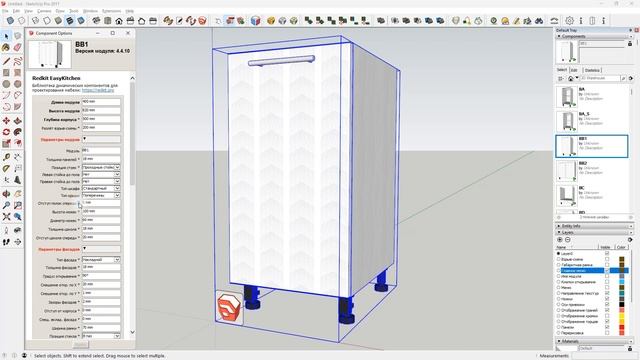Screen dimensions: 640x360
Task: Select the Walk footprints tool
Action: pos(6,242)
